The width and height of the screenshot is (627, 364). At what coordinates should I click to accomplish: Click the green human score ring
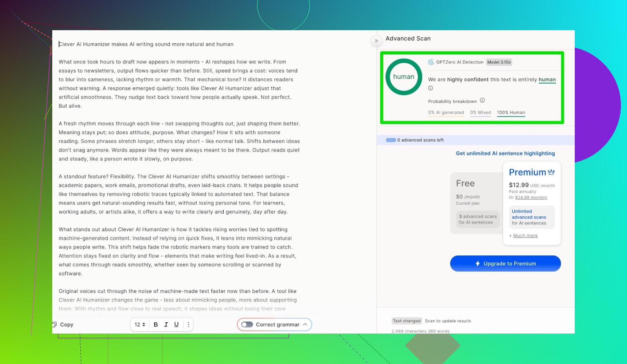(404, 77)
